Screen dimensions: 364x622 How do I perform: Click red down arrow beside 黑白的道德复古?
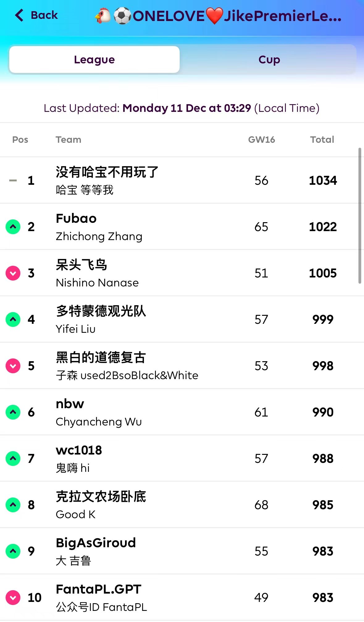13,366
